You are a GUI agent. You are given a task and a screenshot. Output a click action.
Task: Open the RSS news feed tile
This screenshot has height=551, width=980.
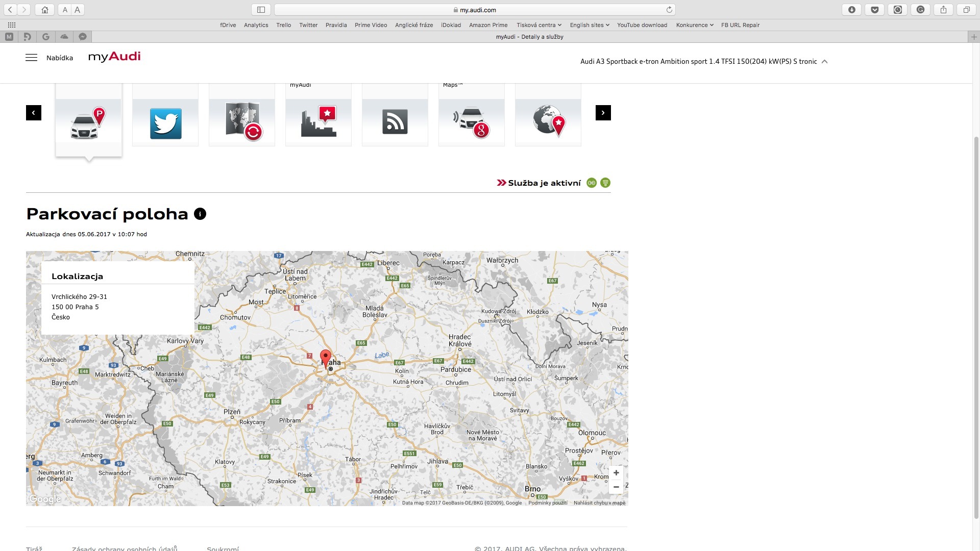point(395,122)
